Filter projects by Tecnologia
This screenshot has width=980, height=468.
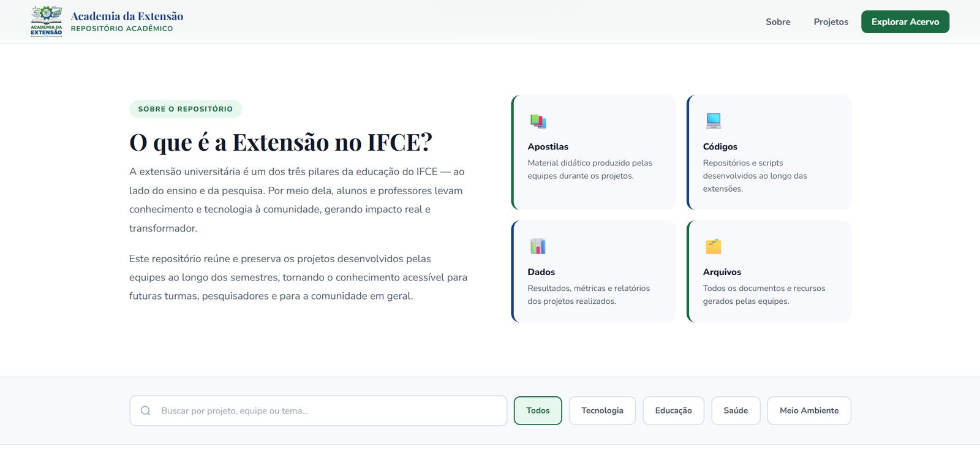(602, 410)
